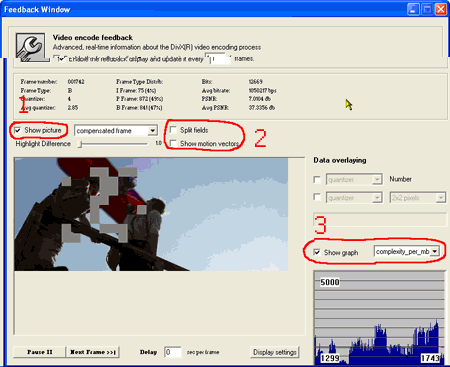Enable the Split fields checkbox
The width and height of the screenshot is (450, 367).
click(x=173, y=130)
